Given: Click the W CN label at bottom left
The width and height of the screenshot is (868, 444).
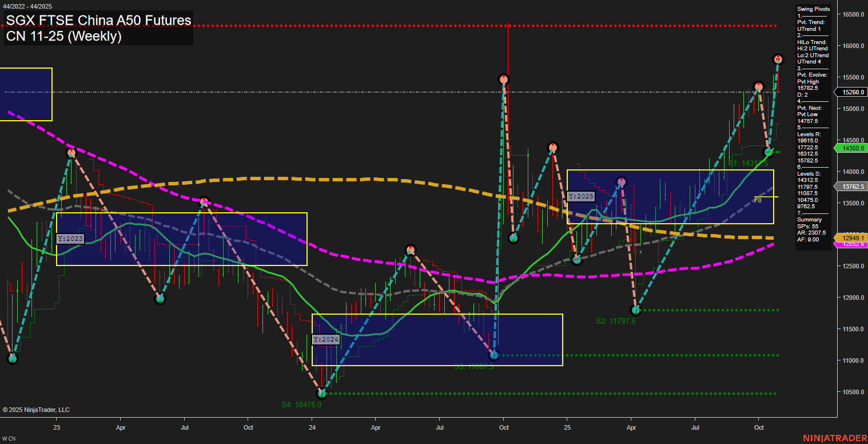Looking at the screenshot, I should (x=9, y=439).
